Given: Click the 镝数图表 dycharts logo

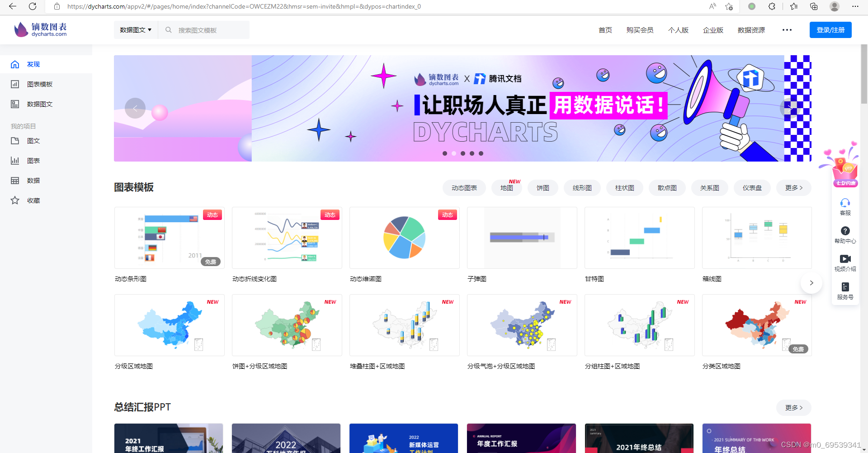Looking at the screenshot, I should (41, 30).
